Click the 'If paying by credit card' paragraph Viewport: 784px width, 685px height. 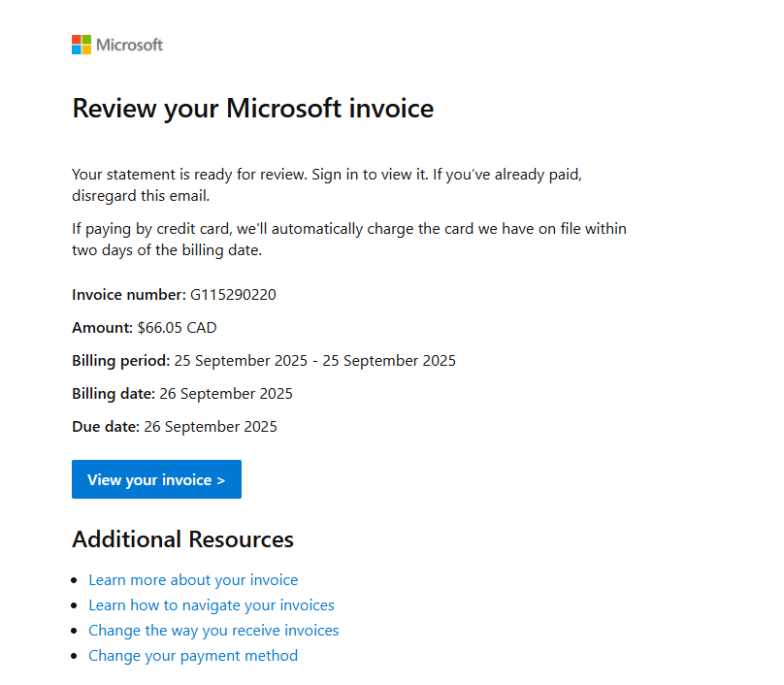349,239
